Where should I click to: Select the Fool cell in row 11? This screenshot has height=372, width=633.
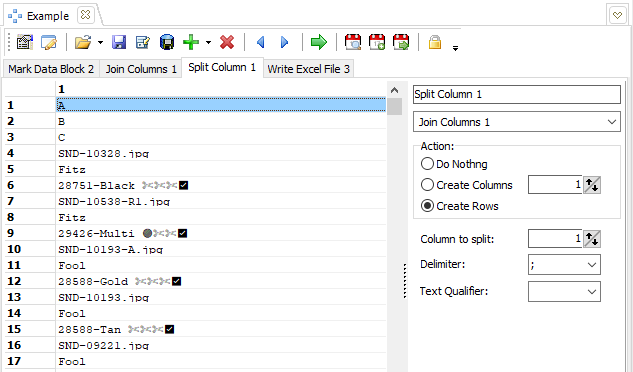pyautogui.click(x=221, y=265)
